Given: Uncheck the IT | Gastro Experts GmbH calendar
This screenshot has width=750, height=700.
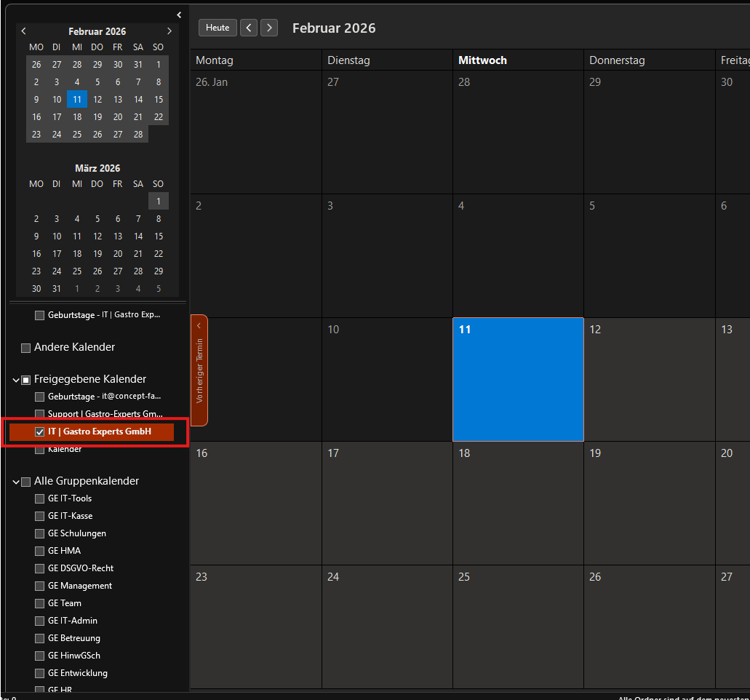Looking at the screenshot, I should 40,431.
